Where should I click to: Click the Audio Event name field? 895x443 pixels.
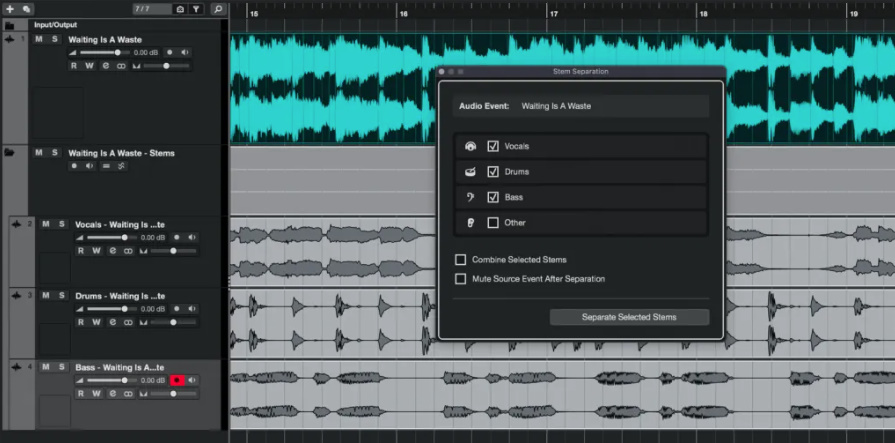612,105
